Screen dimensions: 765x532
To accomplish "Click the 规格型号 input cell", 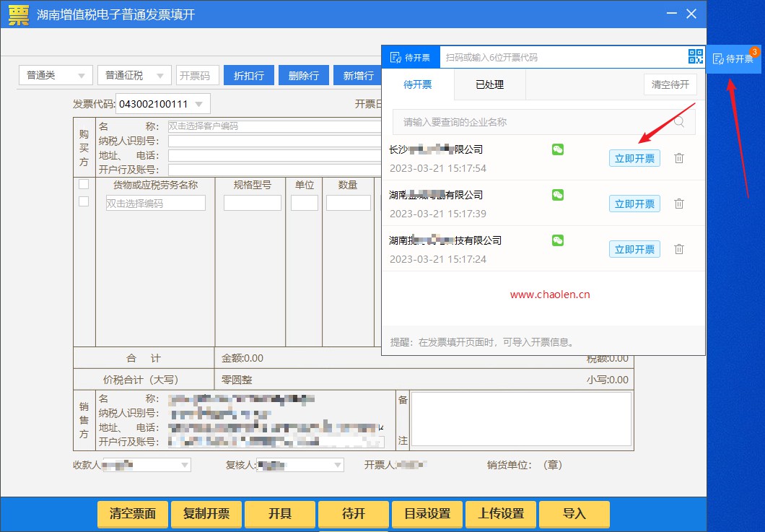I will point(253,203).
